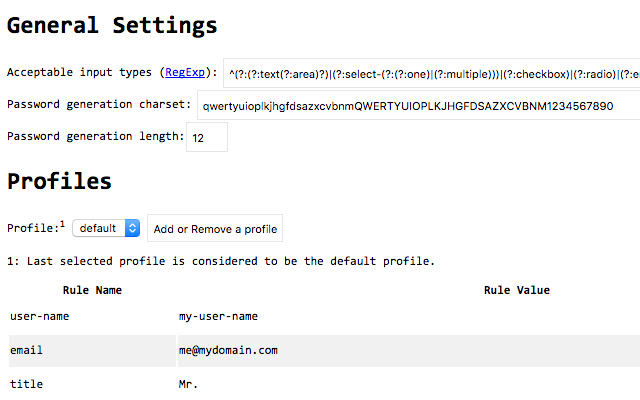Click the Profiles section heading
Viewport: 640px width, 400px height.
59,181
